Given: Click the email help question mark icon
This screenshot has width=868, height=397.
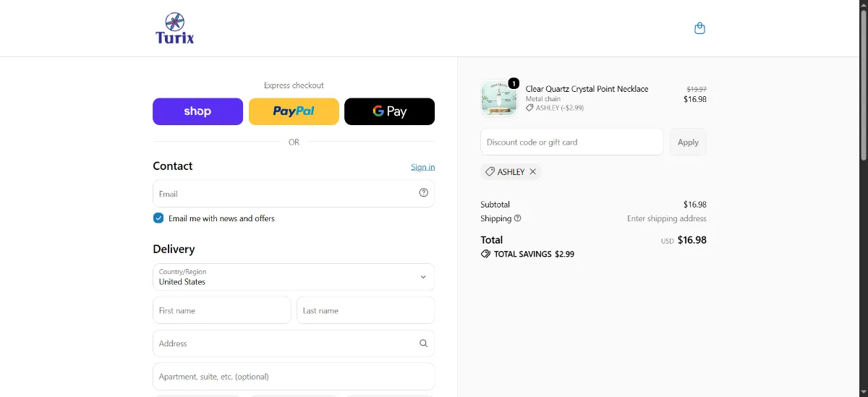Looking at the screenshot, I should 424,193.
